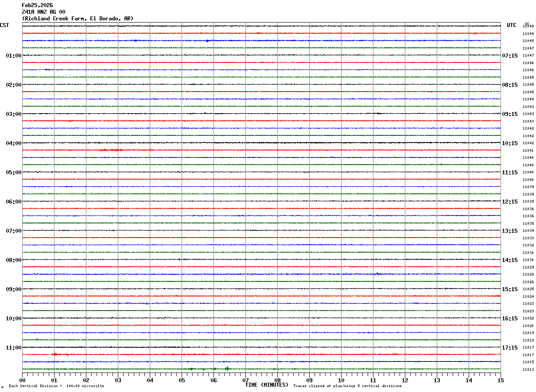
Task: Click the CST timezone label
Action: click(x=4, y=25)
